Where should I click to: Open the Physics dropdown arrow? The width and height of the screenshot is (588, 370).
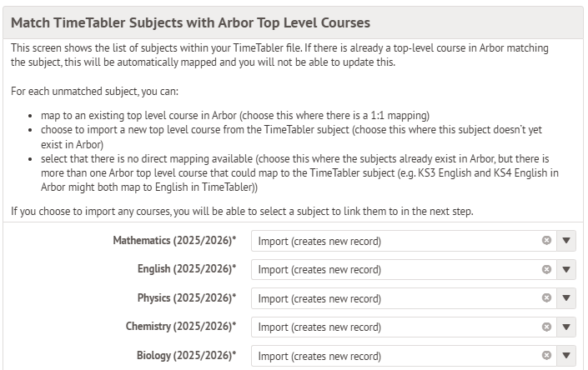point(566,298)
